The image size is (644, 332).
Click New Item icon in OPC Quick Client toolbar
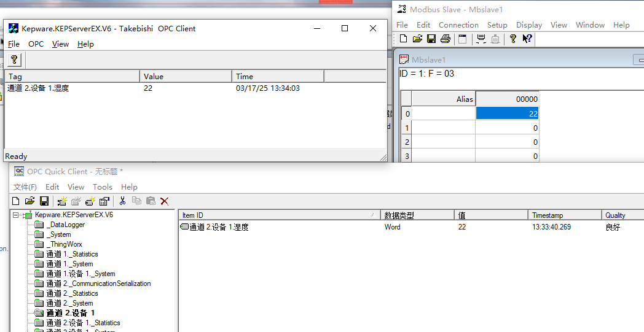pos(90,201)
